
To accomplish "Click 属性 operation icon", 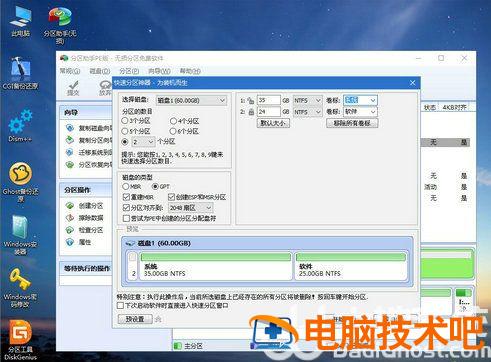I will click(70, 242).
